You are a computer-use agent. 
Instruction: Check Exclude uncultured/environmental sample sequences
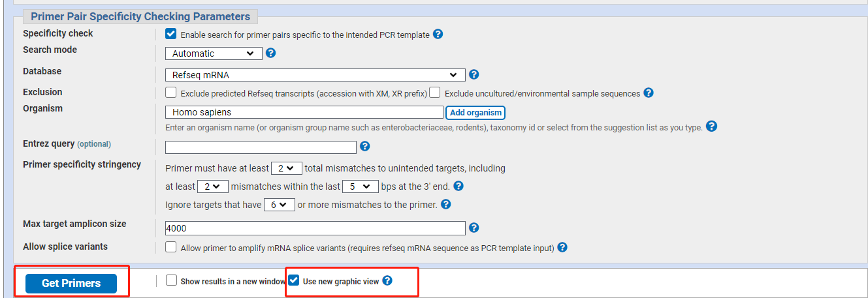tap(435, 93)
